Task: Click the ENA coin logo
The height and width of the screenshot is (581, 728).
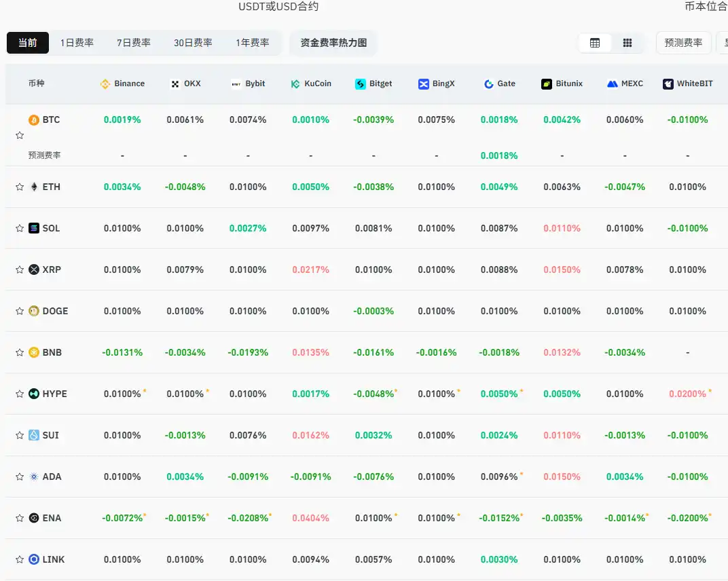Action: point(34,518)
